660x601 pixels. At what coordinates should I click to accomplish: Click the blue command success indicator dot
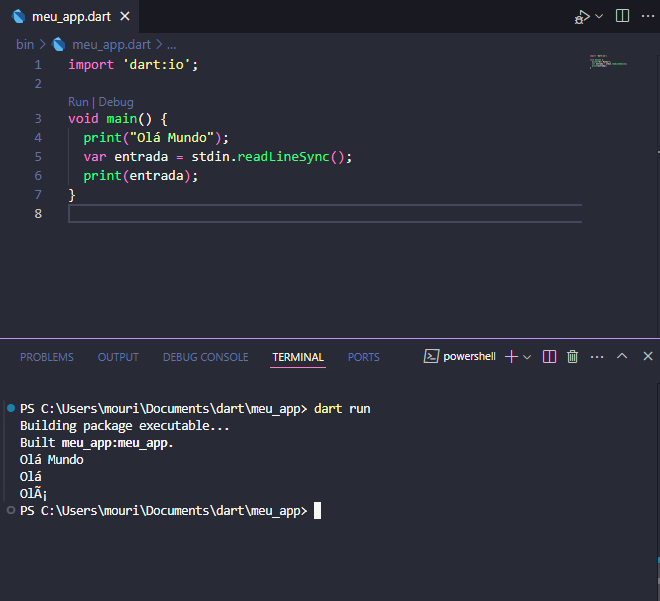point(11,408)
